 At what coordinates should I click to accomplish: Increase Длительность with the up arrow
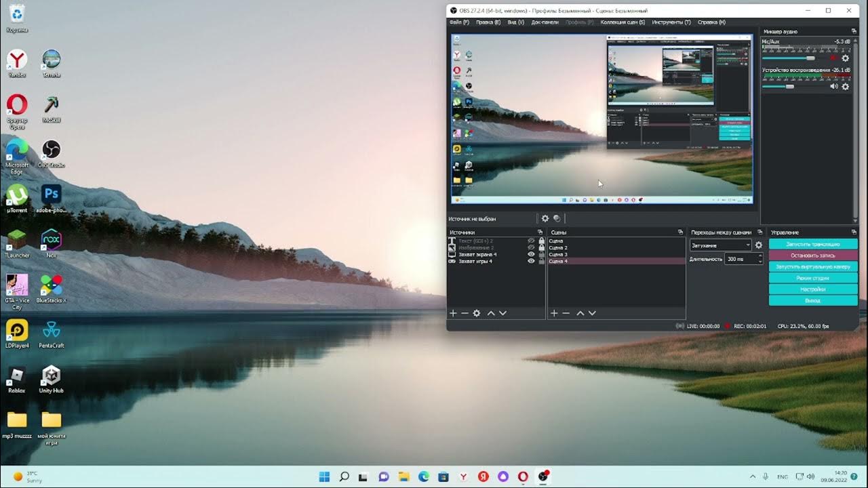pos(760,256)
